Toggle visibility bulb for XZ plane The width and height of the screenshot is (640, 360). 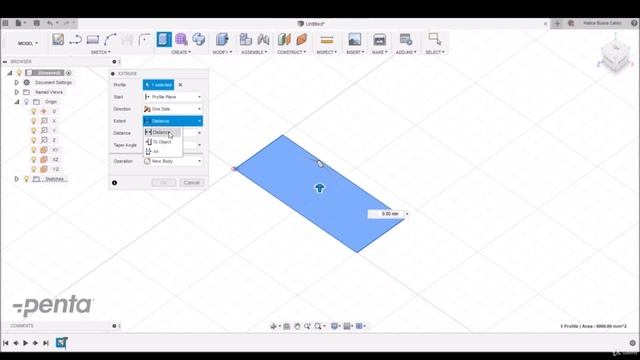pyautogui.click(x=33, y=160)
